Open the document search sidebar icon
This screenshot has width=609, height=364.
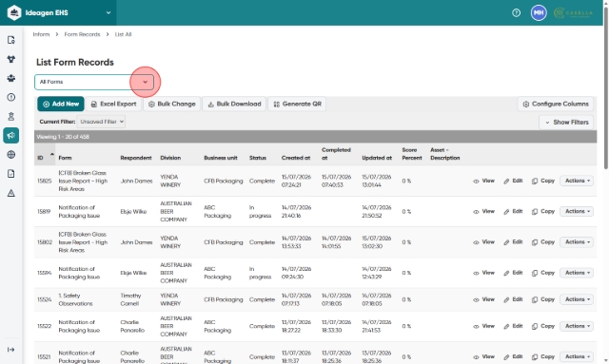coord(10,40)
